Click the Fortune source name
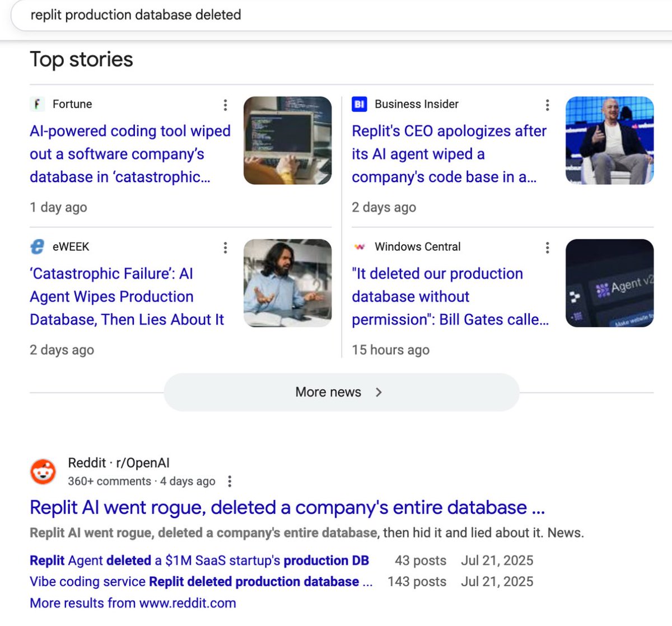Image resolution: width=672 pixels, height=626 pixels. pos(72,104)
